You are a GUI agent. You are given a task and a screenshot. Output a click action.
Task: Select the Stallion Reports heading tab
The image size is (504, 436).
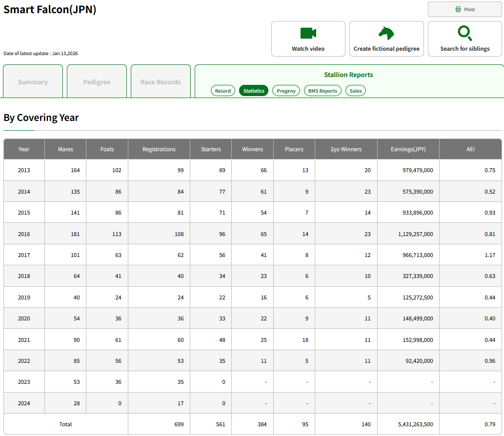tap(348, 75)
